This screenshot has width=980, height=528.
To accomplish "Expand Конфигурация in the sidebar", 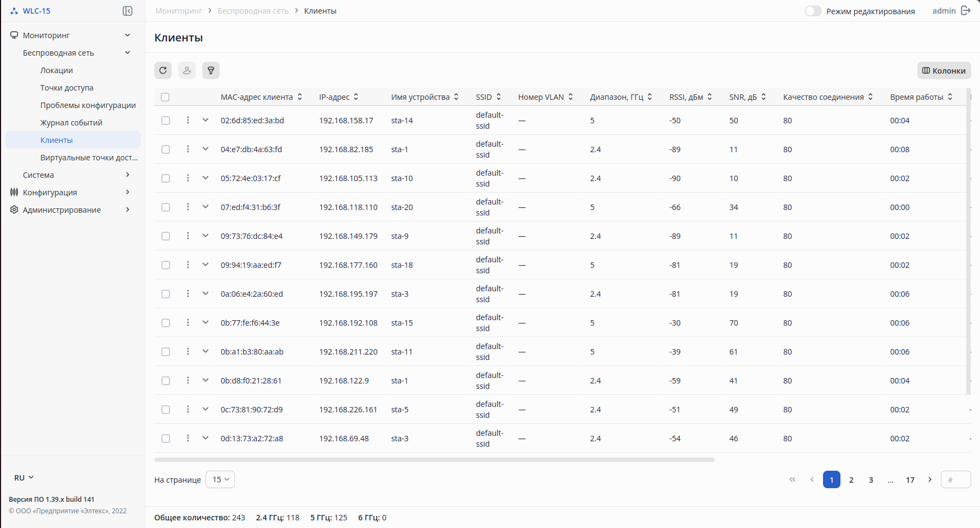I will click(x=73, y=192).
